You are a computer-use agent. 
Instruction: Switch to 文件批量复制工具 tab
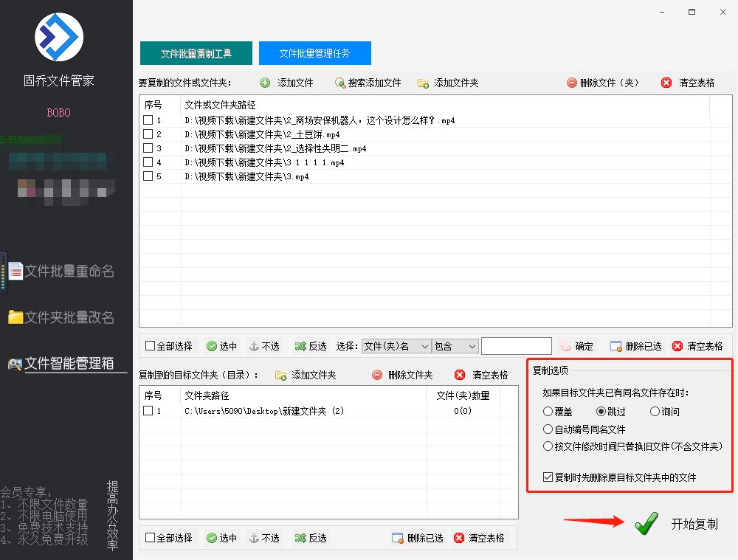click(x=196, y=53)
